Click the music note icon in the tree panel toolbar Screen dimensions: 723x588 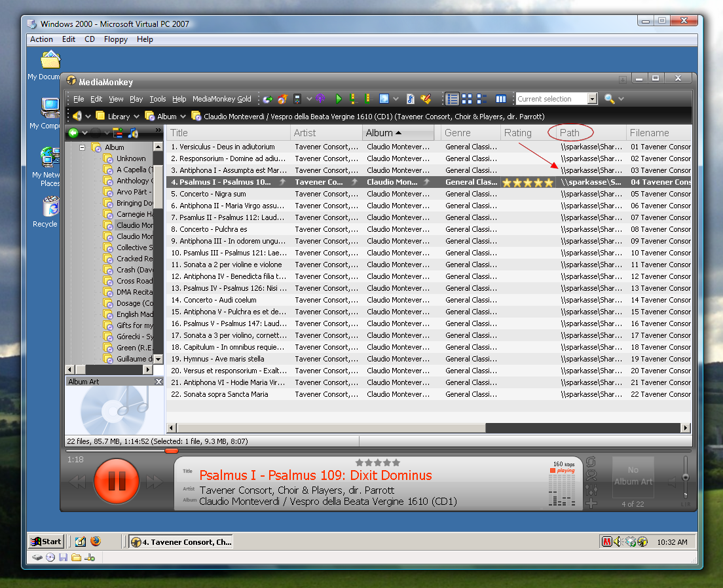134,134
